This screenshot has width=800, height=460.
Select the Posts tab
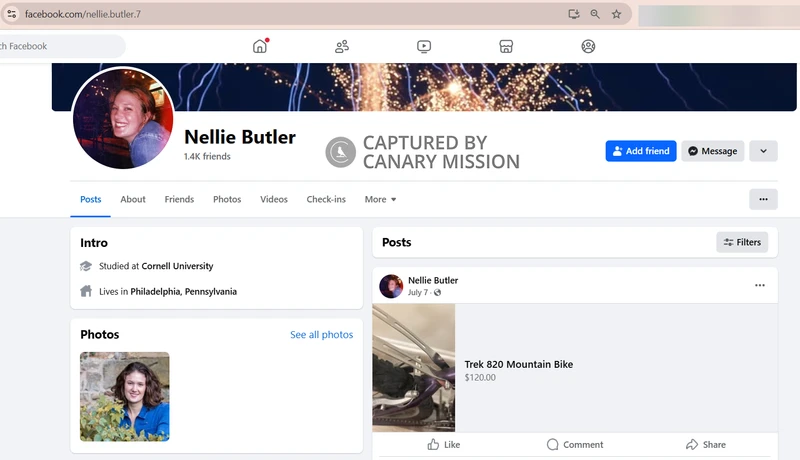tap(90, 199)
